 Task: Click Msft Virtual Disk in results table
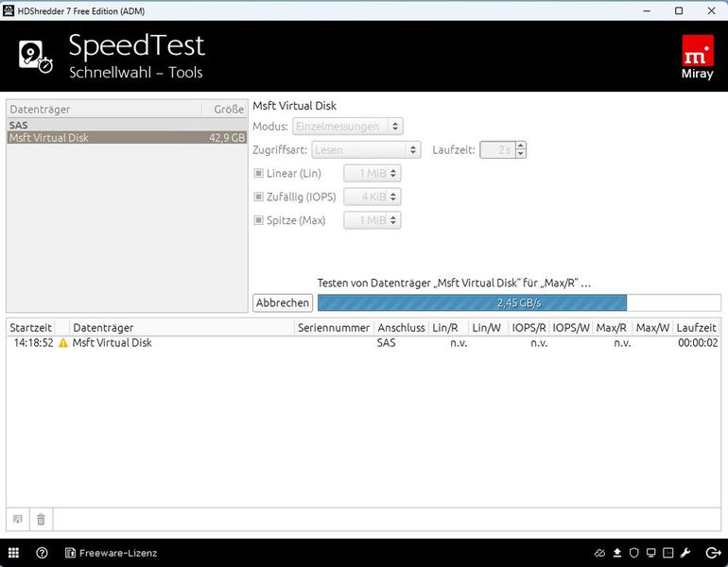(x=112, y=343)
